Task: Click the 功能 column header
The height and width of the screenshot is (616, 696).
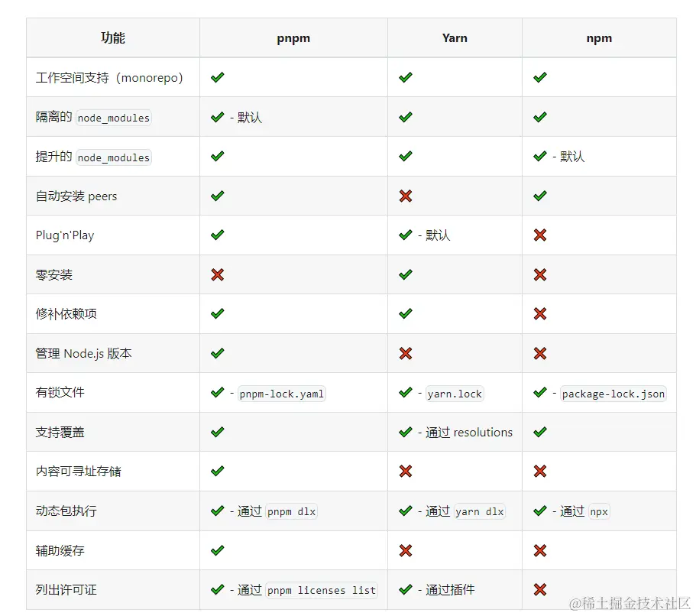Action: point(113,38)
